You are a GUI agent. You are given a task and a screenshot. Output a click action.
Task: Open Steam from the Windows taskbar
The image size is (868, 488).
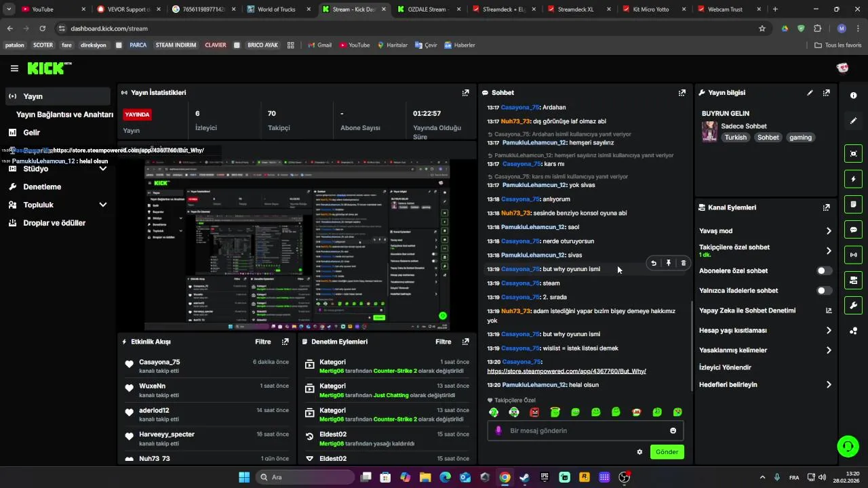click(525, 478)
